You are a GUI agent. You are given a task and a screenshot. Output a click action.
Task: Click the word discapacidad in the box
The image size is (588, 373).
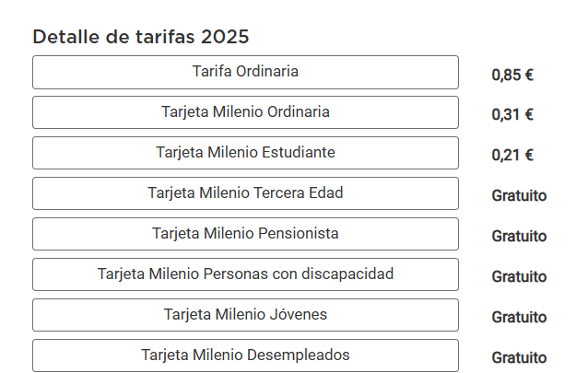point(347,274)
